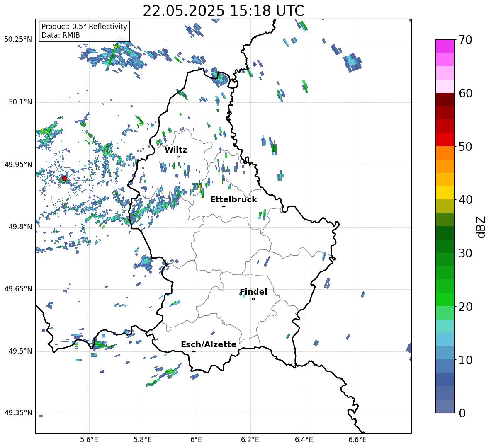The height and width of the screenshot is (448, 491).
Task: Click the 20 value on the colorbar
Action: [465, 306]
